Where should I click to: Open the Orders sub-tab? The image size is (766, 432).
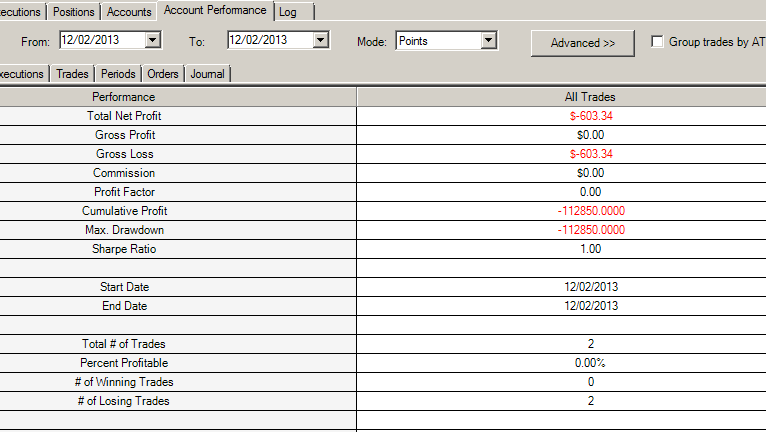pos(163,74)
